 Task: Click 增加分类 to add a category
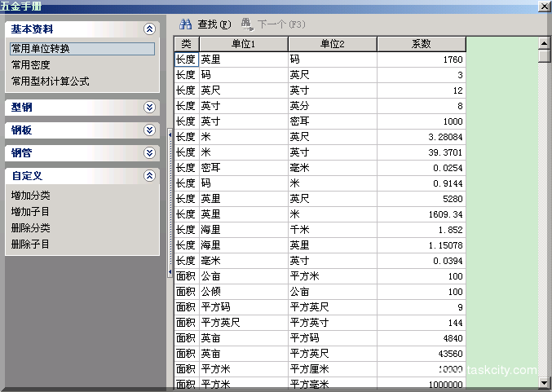31,196
